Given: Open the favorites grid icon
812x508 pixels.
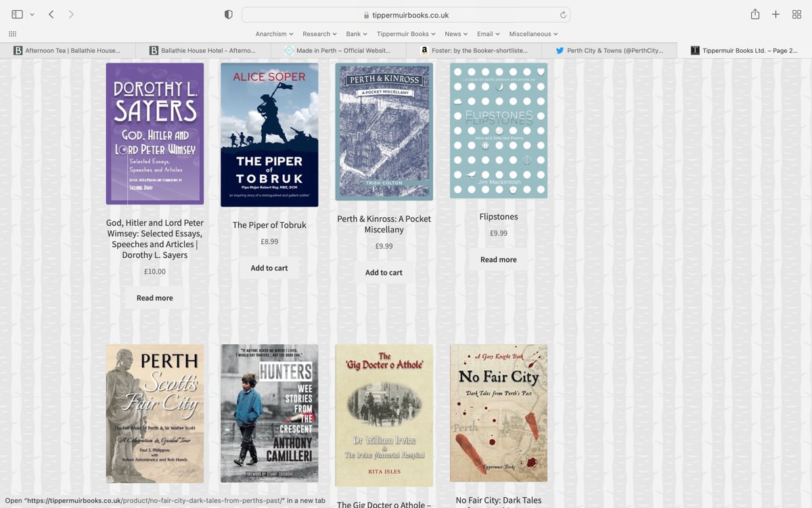Looking at the screenshot, I should click(13, 34).
